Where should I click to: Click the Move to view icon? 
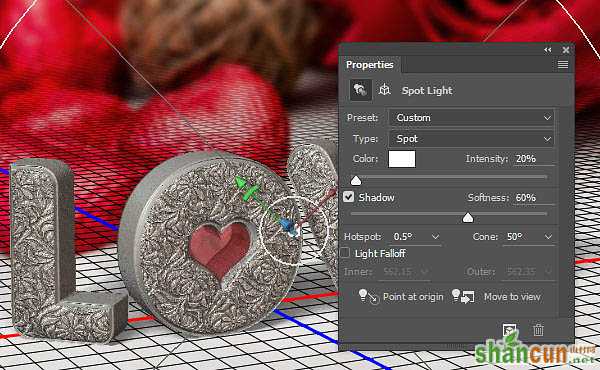tap(463, 297)
